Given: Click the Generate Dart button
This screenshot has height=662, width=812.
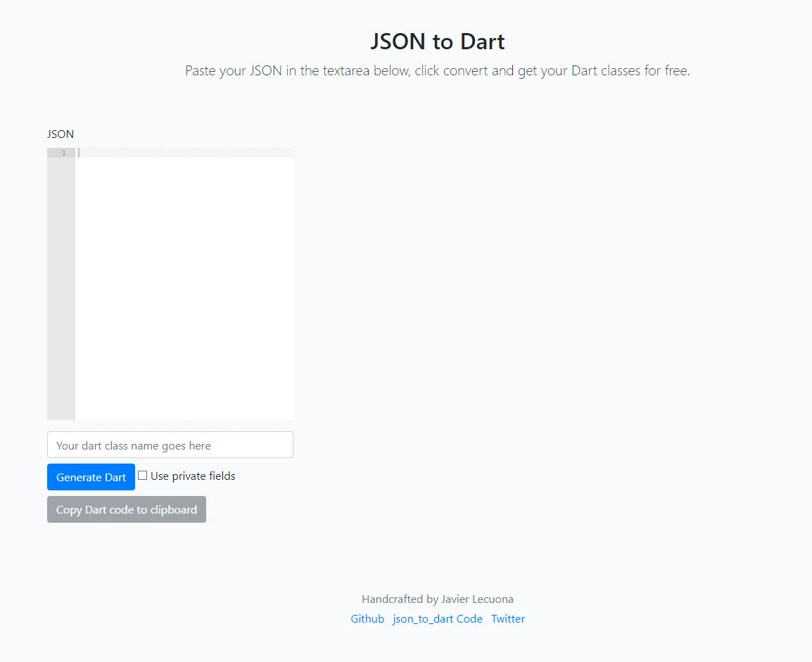Looking at the screenshot, I should pos(91,476).
